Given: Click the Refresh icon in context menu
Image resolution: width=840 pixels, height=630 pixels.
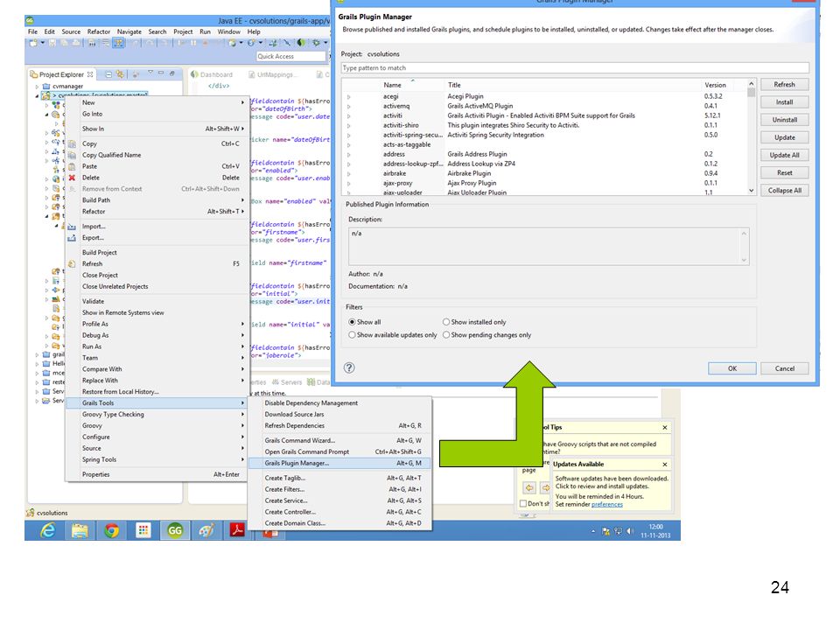Looking at the screenshot, I should click(72, 263).
